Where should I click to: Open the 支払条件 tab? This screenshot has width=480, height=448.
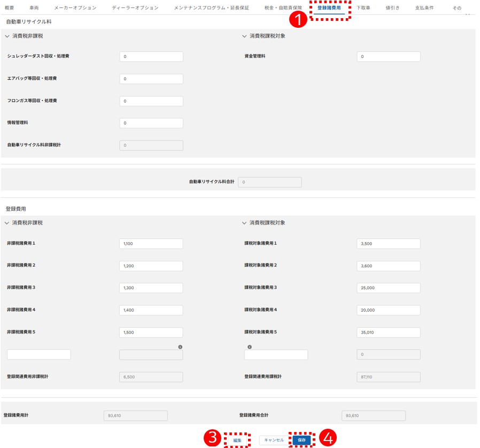pos(424,7)
